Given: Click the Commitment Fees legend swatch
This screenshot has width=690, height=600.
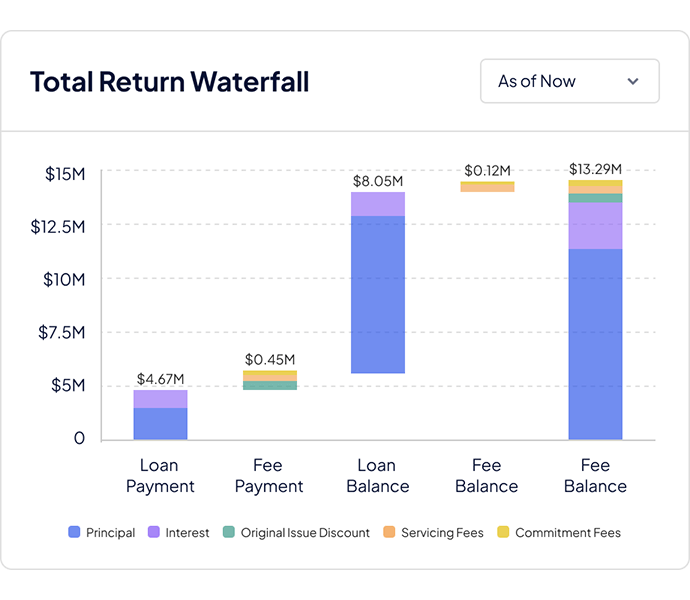Looking at the screenshot, I should click(503, 533).
